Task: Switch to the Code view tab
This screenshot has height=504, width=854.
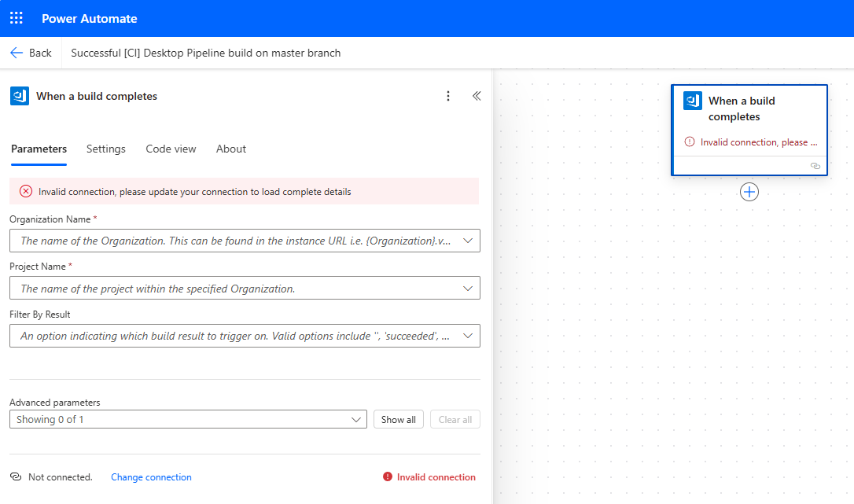Action: coord(171,149)
